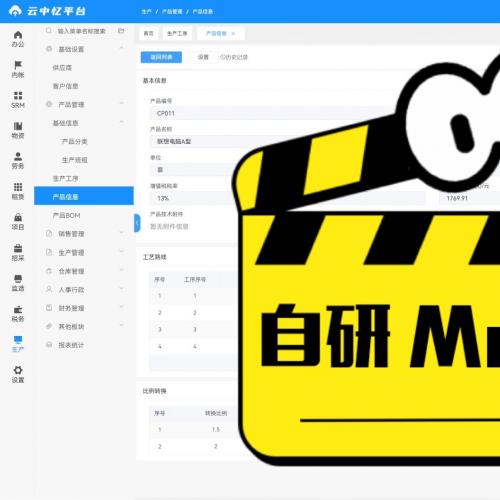Click the field showing 1769.91

[469, 198]
